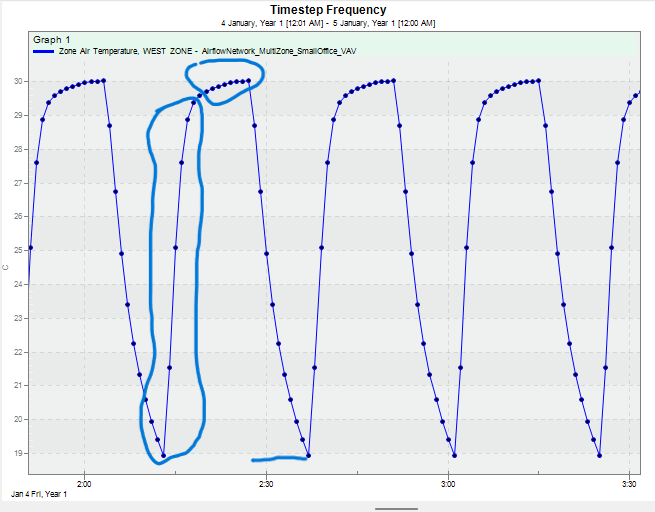This screenshot has height=512, width=655.
Task: Click the blue legend color swatch line
Action: 43,51
